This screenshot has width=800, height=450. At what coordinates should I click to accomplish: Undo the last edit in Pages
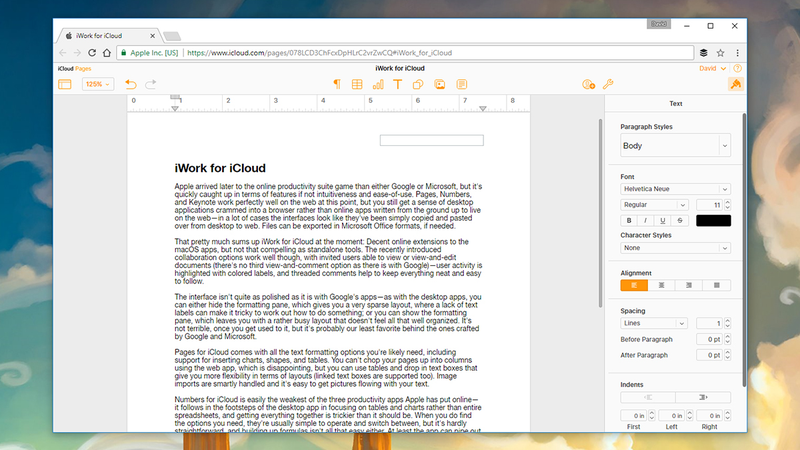tap(131, 84)
